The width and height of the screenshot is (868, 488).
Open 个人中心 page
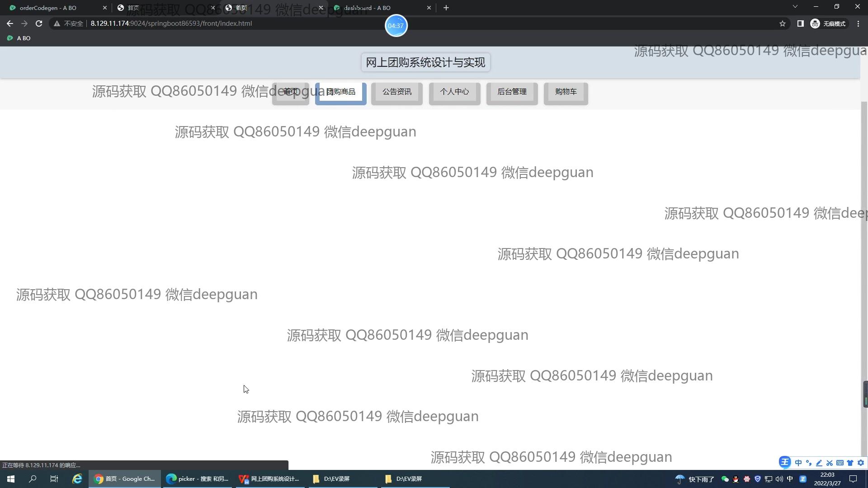454,92
